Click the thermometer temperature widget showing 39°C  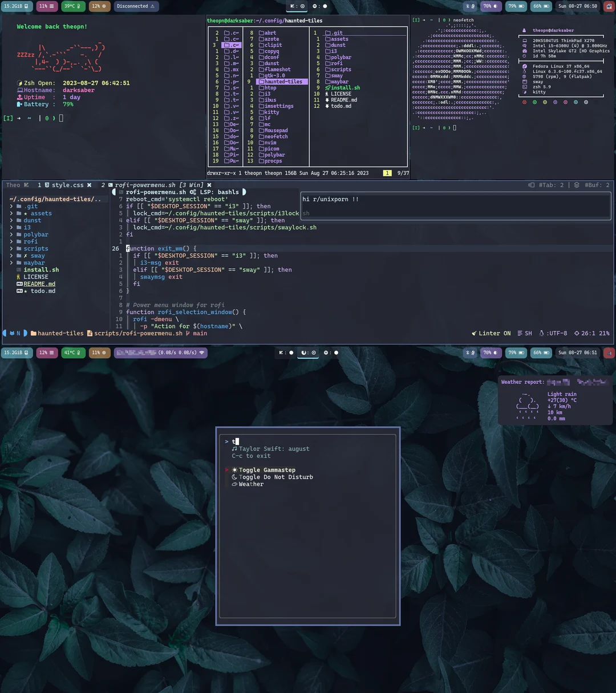point(72,6)
